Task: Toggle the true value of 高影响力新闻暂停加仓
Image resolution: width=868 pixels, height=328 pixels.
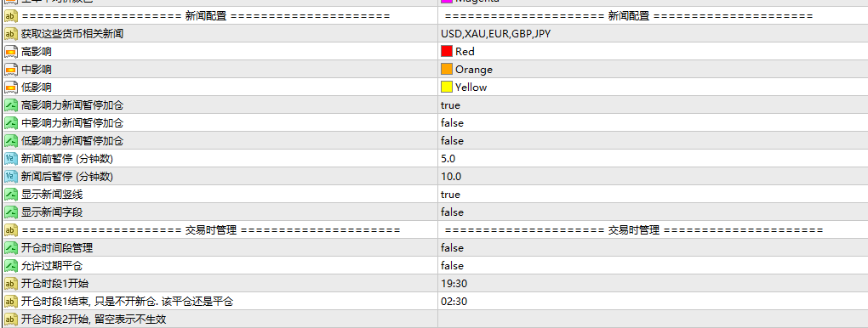Action: (x=451, y=105)
